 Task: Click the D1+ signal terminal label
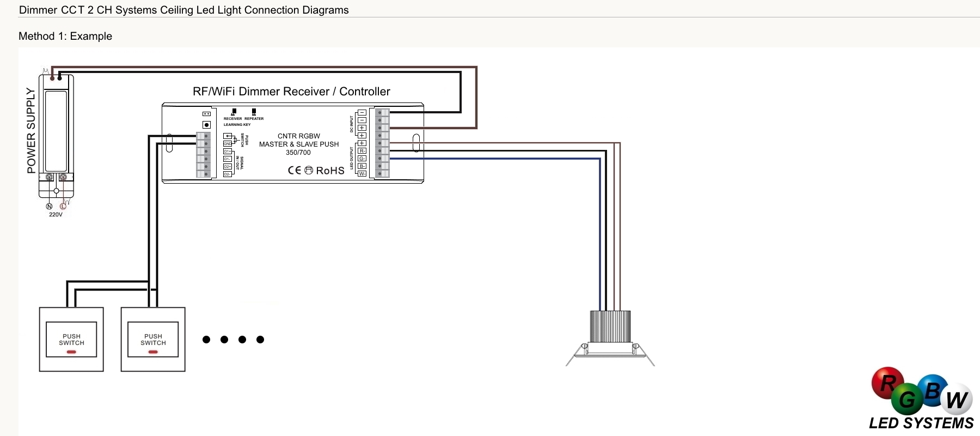tap(228, 152)
